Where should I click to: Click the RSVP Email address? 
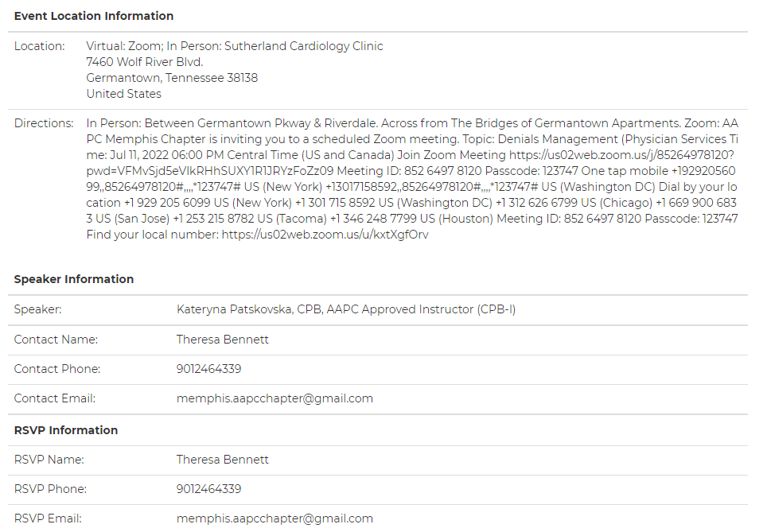pos(274,518)
